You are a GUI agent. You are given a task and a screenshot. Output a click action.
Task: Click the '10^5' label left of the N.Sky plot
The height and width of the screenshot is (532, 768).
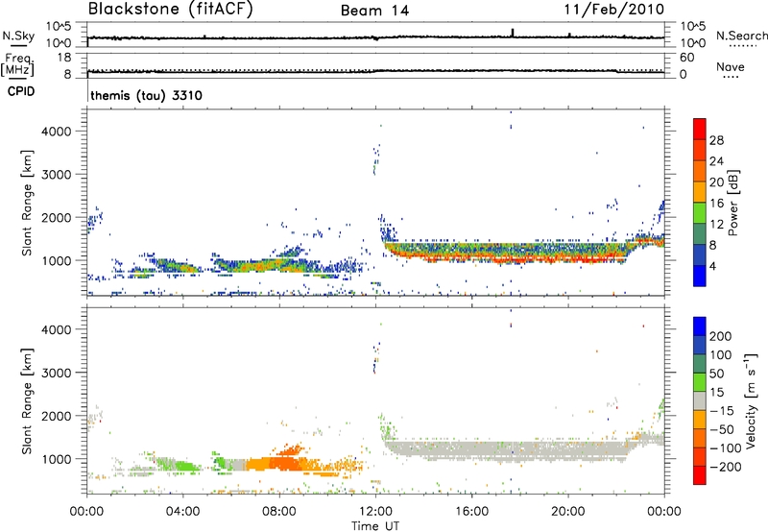tap(59, 26)
